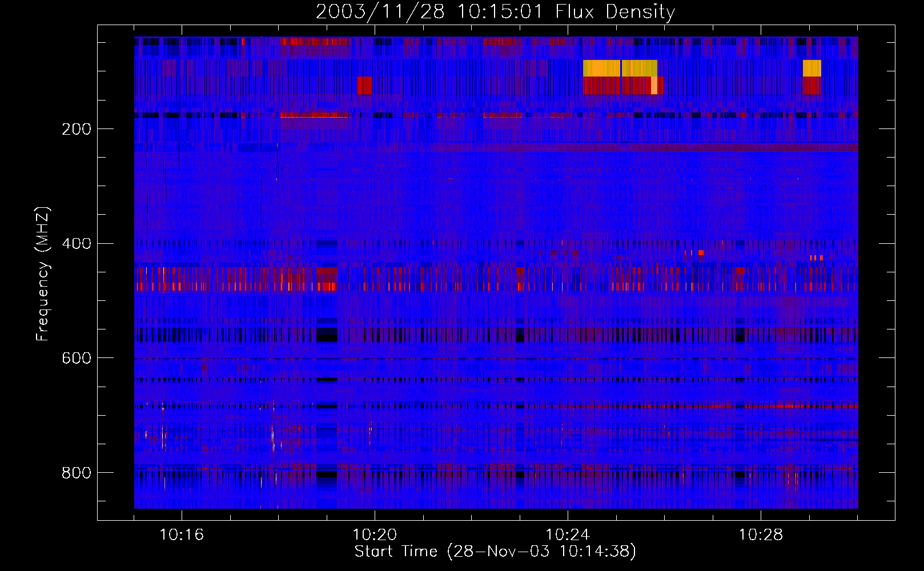This screenshot has width=924, height=571.
Task: Click the 10:16 time tick label
Action: coord(182,535)
